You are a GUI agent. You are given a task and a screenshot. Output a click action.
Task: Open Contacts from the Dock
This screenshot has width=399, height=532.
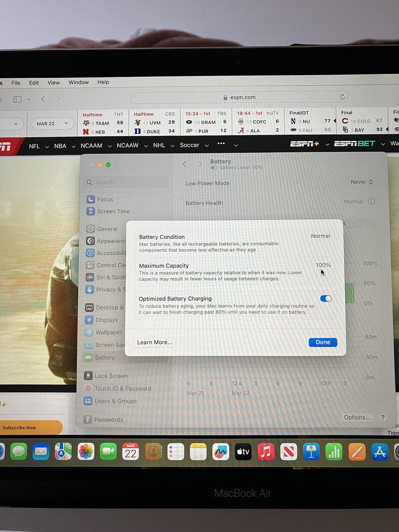pos(153,452)
